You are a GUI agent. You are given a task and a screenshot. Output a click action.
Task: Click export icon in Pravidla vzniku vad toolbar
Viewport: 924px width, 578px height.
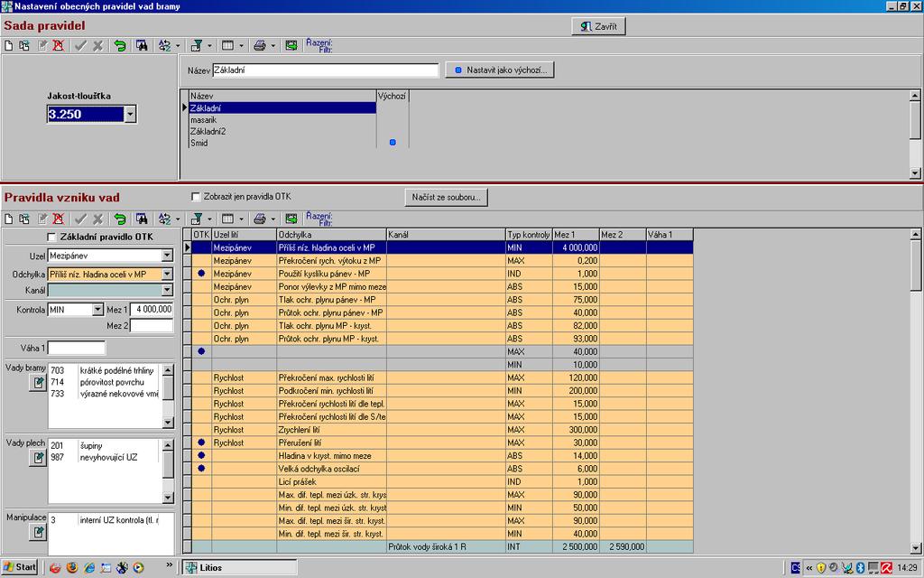[x=291, y=219]
